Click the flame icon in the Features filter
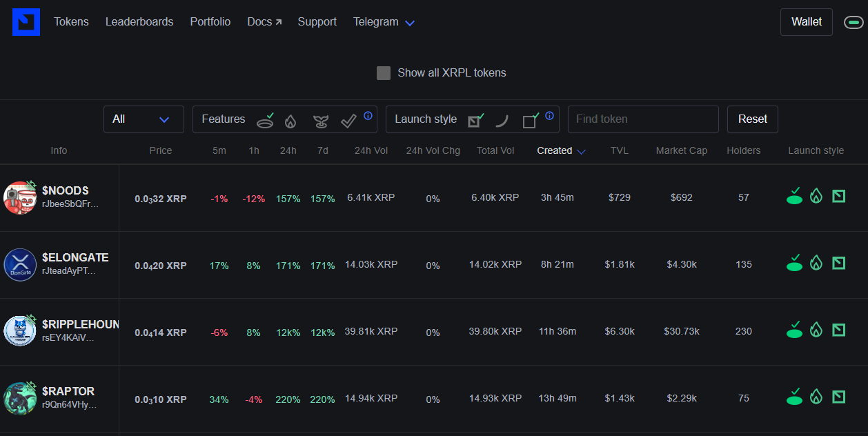Viewport: 868px width, 436px height. point(290,121)
